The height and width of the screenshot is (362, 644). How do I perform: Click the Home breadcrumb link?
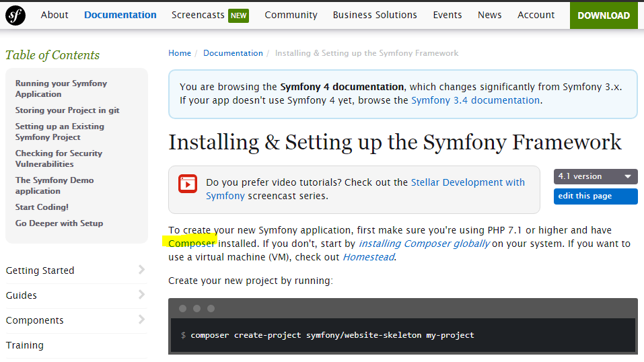(180, 53)
